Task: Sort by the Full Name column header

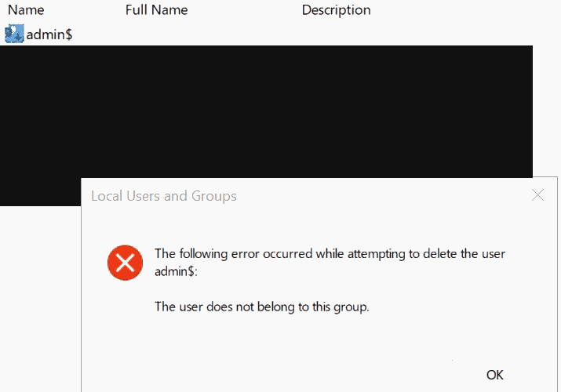Action: pos(157,10)
